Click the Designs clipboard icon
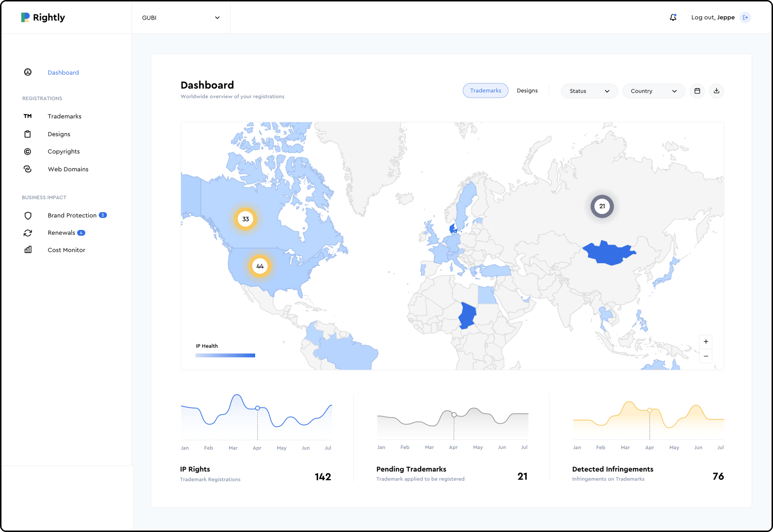 point(28,134)
